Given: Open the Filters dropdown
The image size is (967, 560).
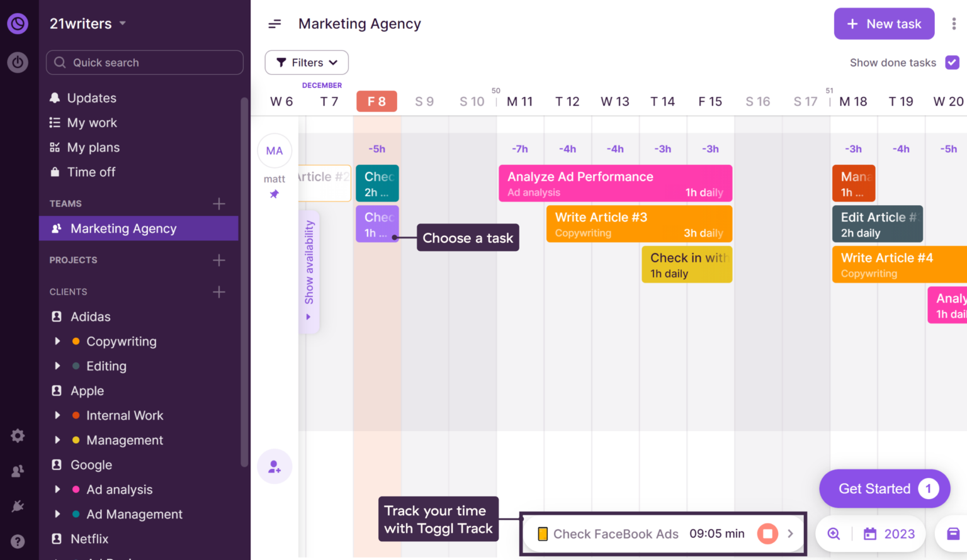Looking at the screenshot, I should tap(306, 62).
